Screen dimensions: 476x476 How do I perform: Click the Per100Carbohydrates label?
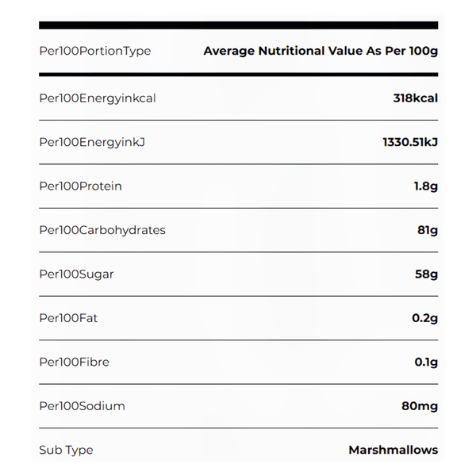click(102, 230)
